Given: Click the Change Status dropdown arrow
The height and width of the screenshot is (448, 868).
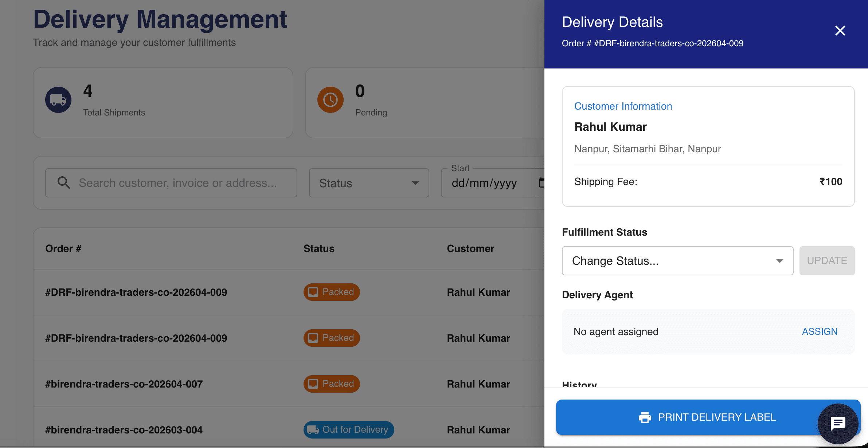Looking at the screenshot, I should pos(779,261).
